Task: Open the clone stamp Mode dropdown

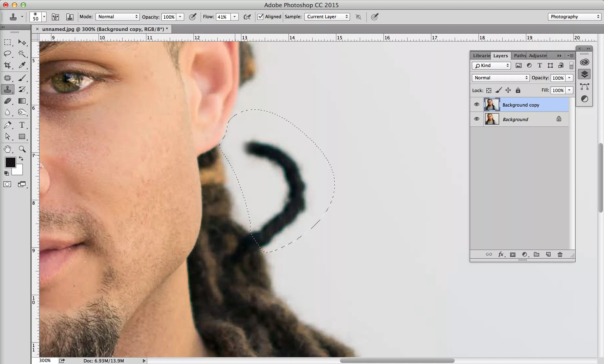Action: [118, 17]
